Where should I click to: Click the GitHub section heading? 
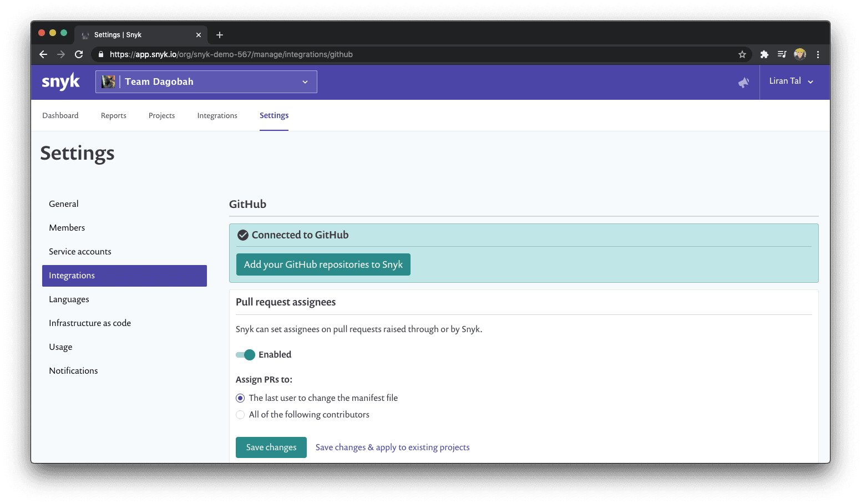[x=247, y=204]
